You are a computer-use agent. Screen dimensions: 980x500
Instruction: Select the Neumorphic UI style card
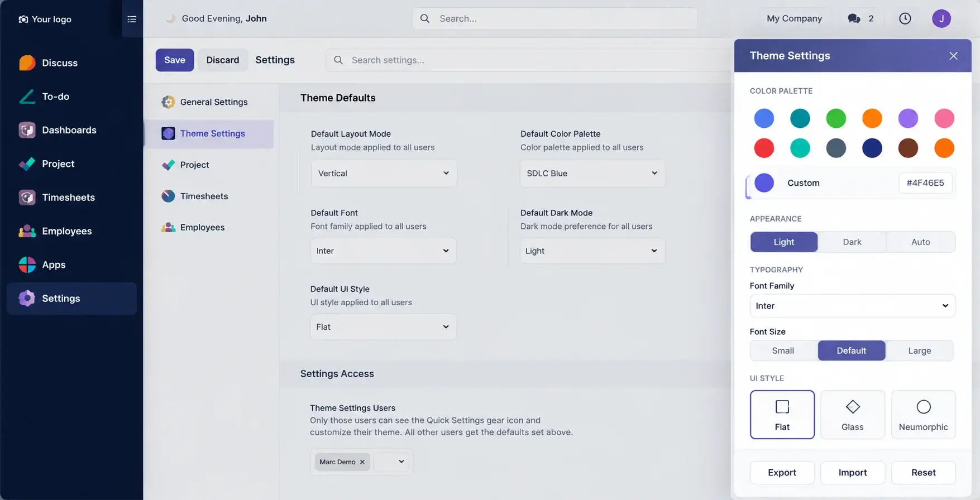(x=924, y=415)
